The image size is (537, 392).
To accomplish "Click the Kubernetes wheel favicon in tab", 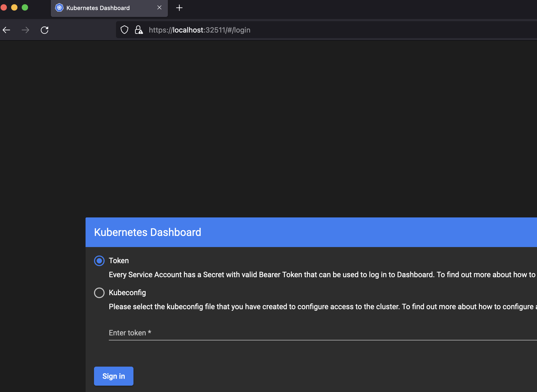I will [59, 8].
